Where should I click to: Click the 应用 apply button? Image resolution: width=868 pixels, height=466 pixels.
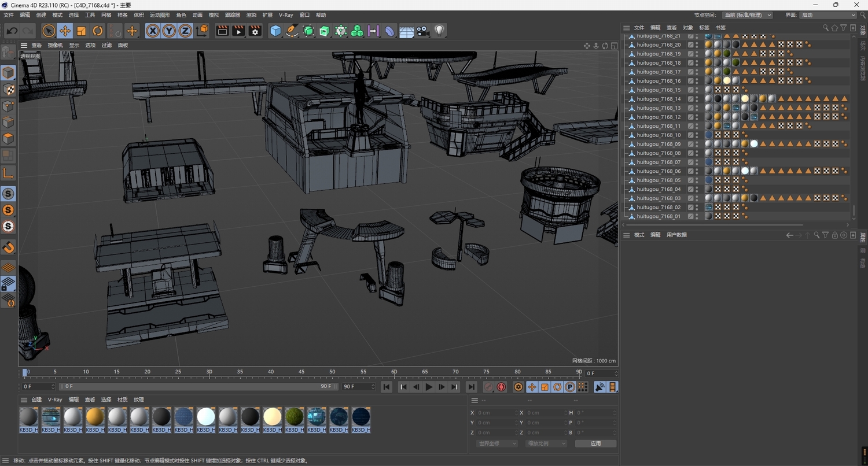[595, 443]
